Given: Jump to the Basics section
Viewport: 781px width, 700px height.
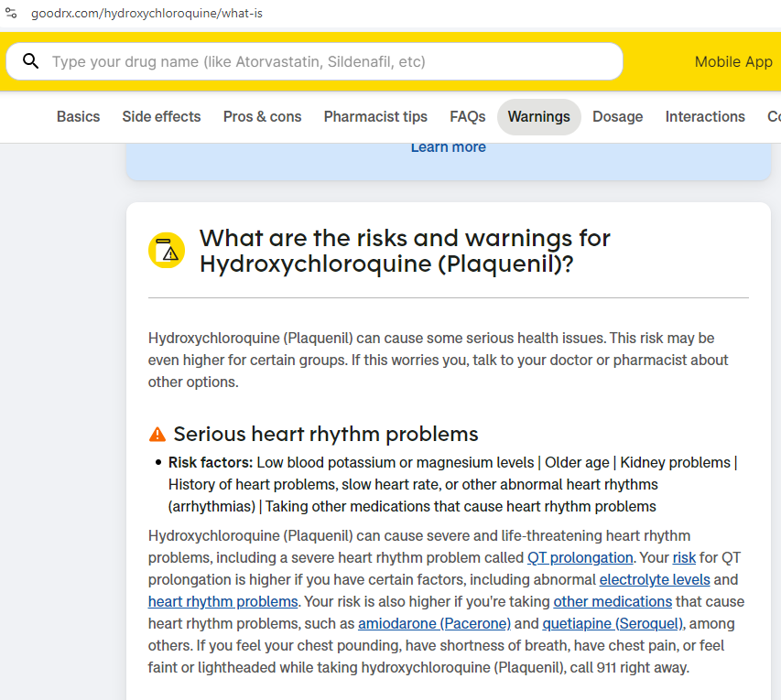Looking at the screenshot, I should pos(78,116).
